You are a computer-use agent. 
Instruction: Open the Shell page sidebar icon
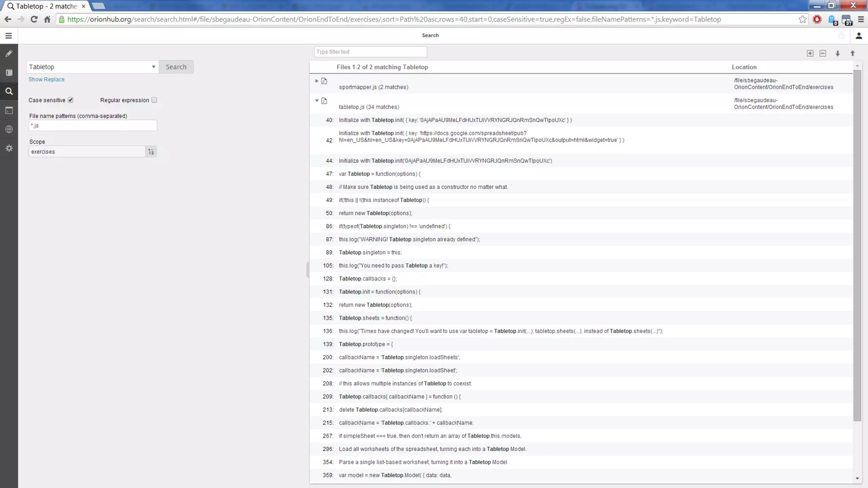(9, 111)
